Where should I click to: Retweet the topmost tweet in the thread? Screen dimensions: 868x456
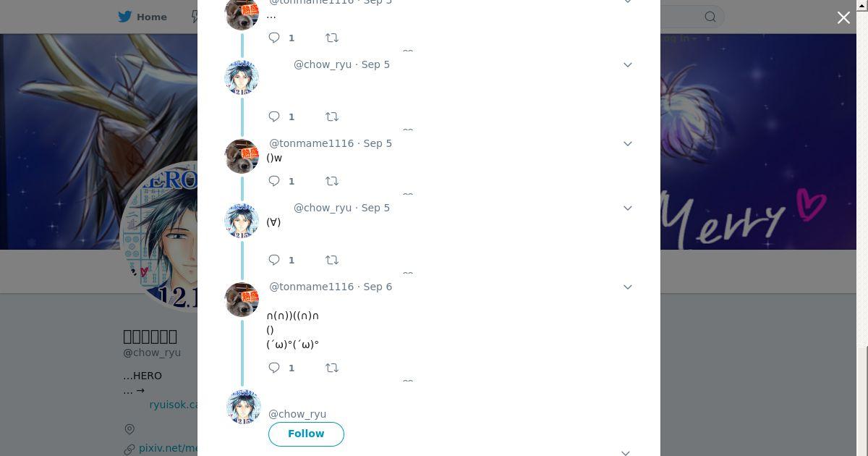coord(332,38)
